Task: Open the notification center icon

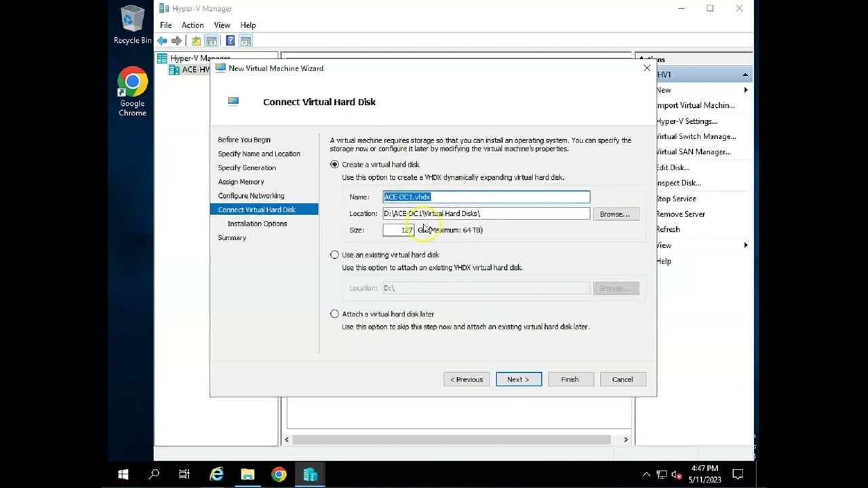Action: pyautogui.click(x=738, y=474)
